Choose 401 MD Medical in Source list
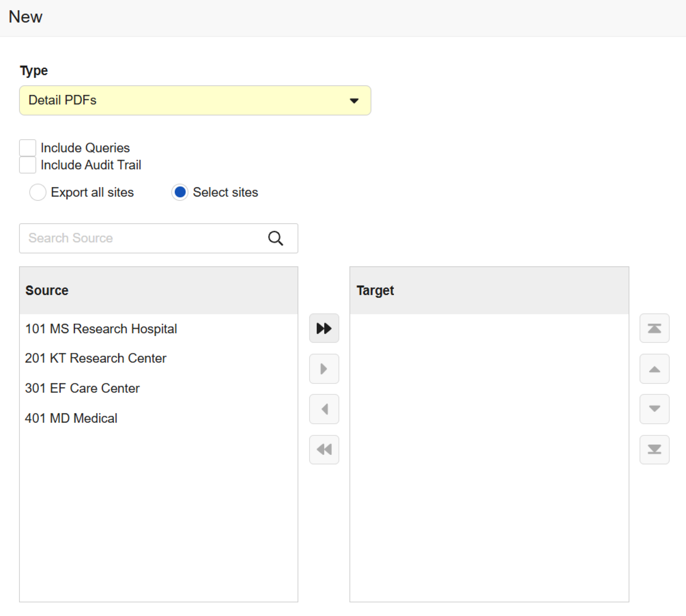 coord(71,418)
